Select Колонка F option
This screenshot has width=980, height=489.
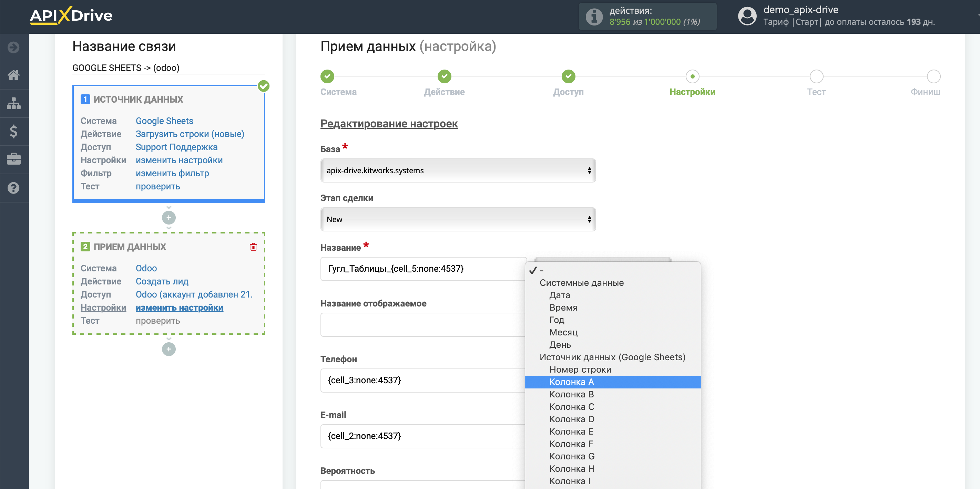point(613,444)
